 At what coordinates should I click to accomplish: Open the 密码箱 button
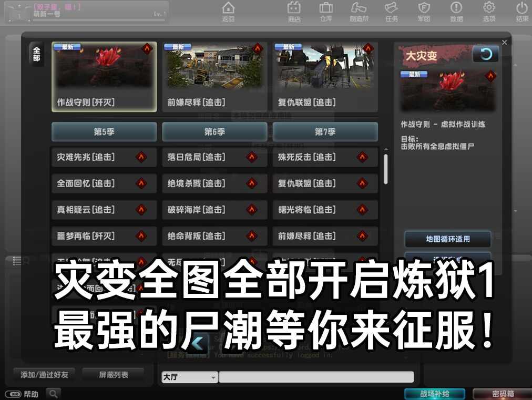point(503,394)
